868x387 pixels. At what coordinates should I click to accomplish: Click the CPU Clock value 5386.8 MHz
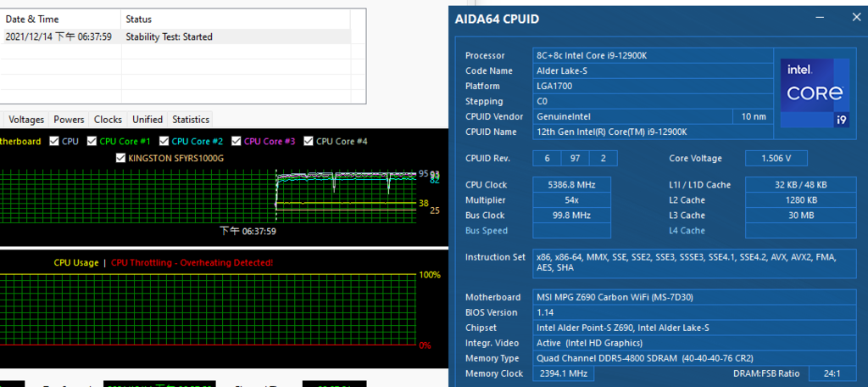[x=572, y=185]
